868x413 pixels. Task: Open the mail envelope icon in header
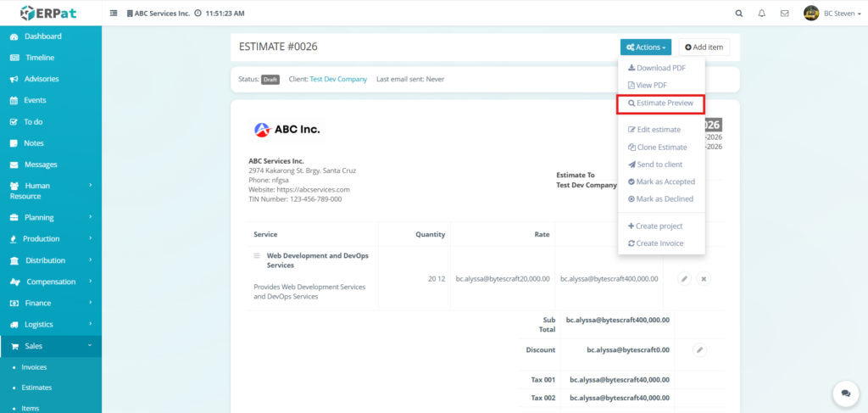784,14
